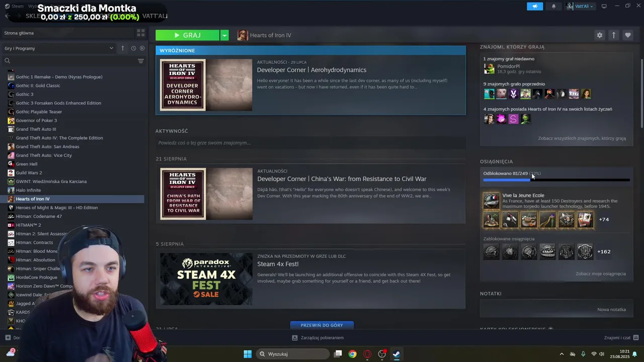This screenshot has width=644, height=362.
Task: Click Steam icon in the taskbar
Action: (x=396, y=354)
